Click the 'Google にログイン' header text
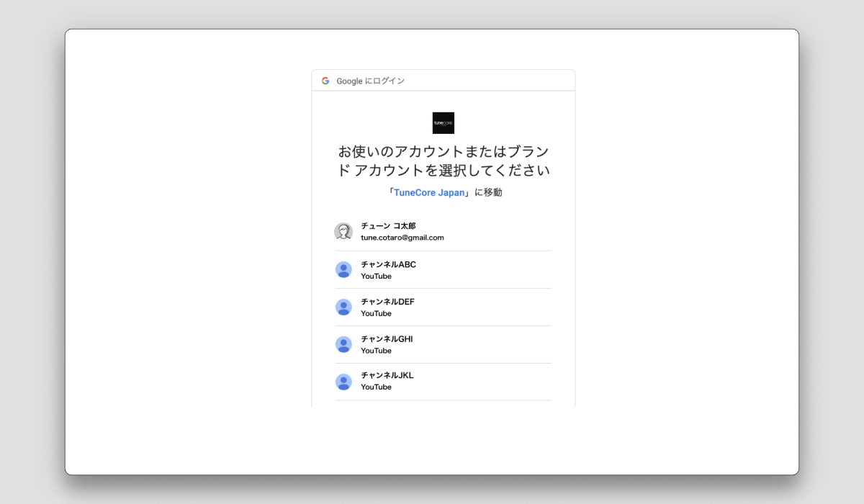864x504 pixels. coord(370,81)
